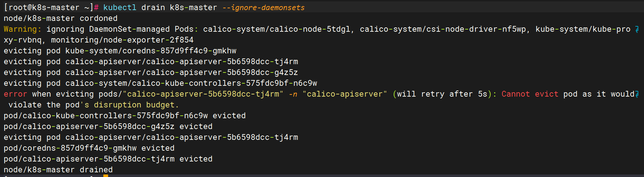Click "calico-system/calico-node-5tdgl" in the warning line
Screen dimensions: 644x177
[x=277, y=29]
